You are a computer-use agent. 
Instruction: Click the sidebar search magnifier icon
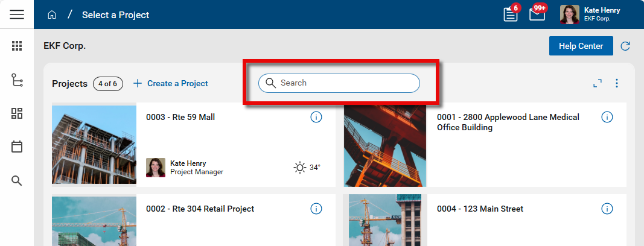(17, 180)
